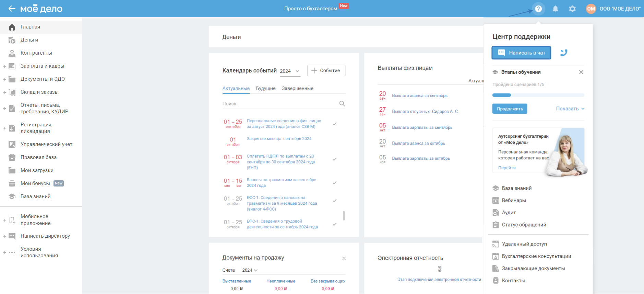Open the help center question mark icon
This screenshot has height=294, width=644.
538,9
